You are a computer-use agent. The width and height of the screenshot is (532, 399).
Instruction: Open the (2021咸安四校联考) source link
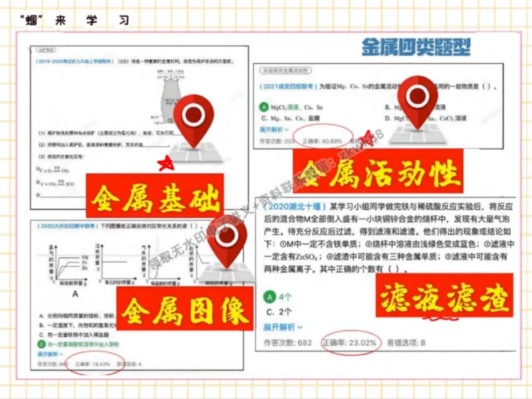click(x=288, y=86)
